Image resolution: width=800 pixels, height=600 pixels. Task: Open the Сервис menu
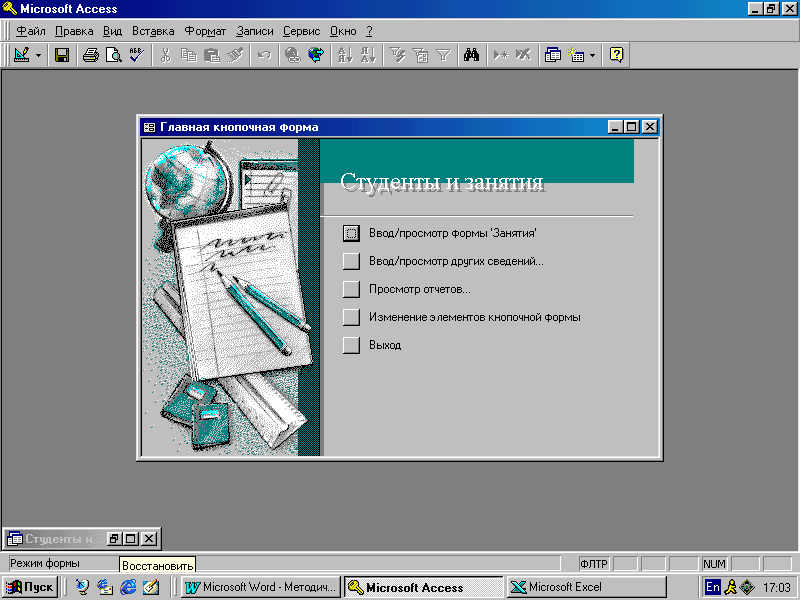pyautogui.click(x=302, y=31)
